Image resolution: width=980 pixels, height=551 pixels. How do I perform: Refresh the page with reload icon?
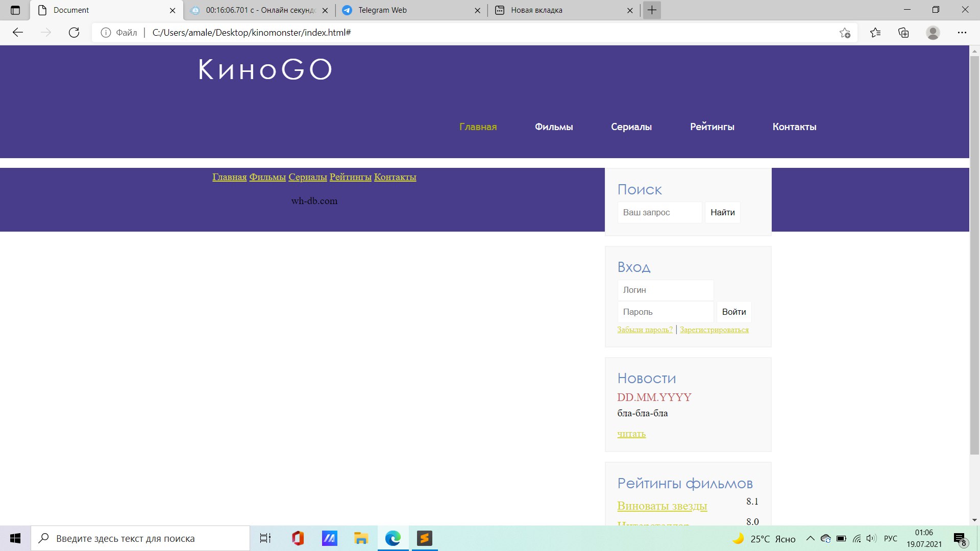point(74,33)
